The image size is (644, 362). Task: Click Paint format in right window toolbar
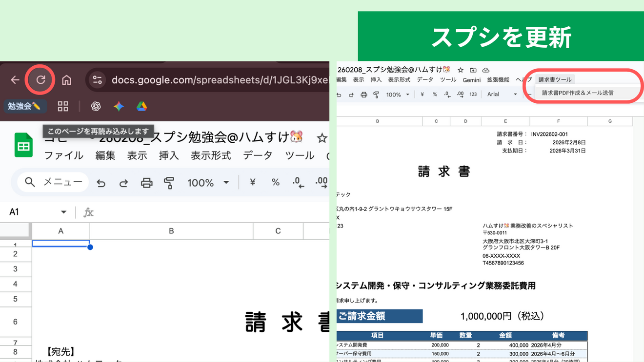pos(376,95)
